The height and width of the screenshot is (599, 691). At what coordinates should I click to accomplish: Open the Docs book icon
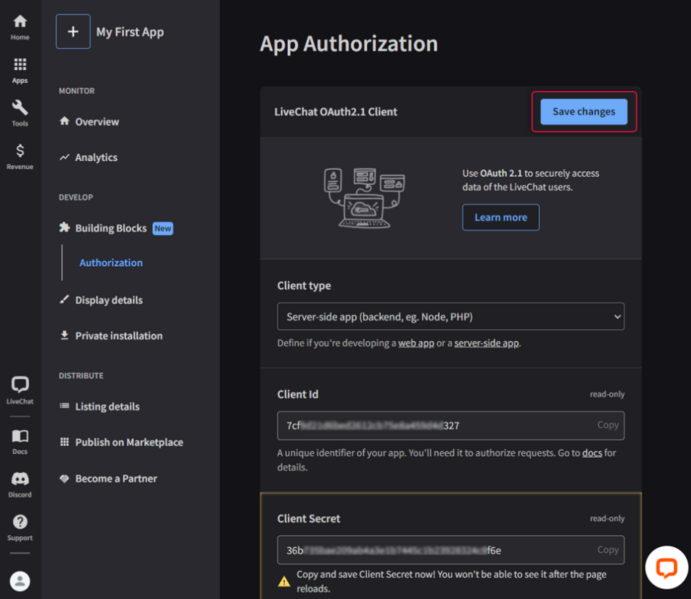20,441
